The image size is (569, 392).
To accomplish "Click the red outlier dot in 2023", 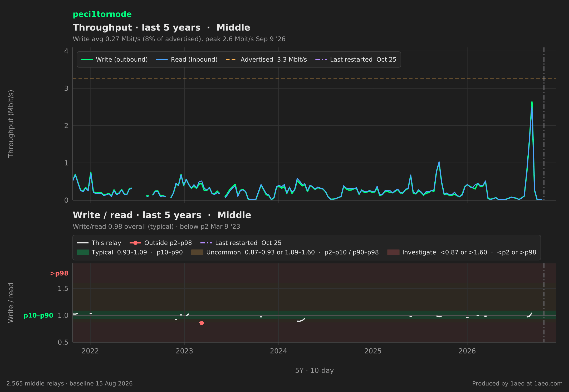I will [x=202, y=323].
